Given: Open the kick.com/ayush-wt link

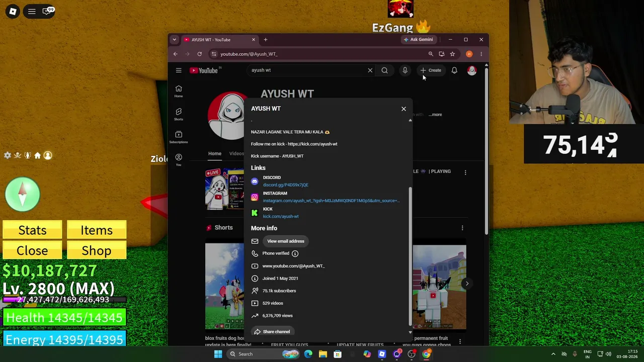Looking at the screenshot, I should 281,217.
